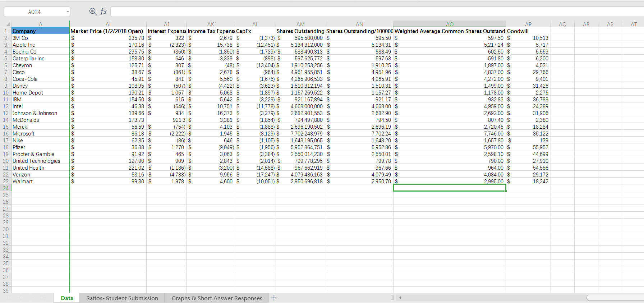Click Intel shares outstanding 4,668,000,000

click(300, 106)
